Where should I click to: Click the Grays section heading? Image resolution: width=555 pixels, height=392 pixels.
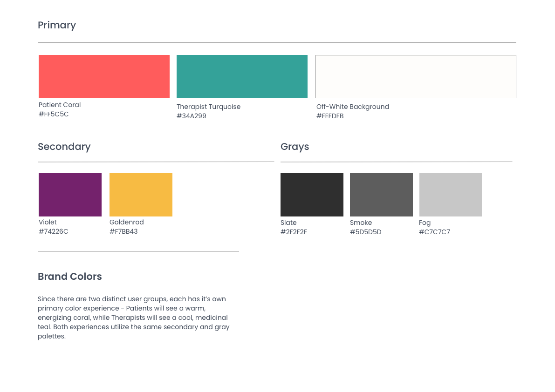295,147
